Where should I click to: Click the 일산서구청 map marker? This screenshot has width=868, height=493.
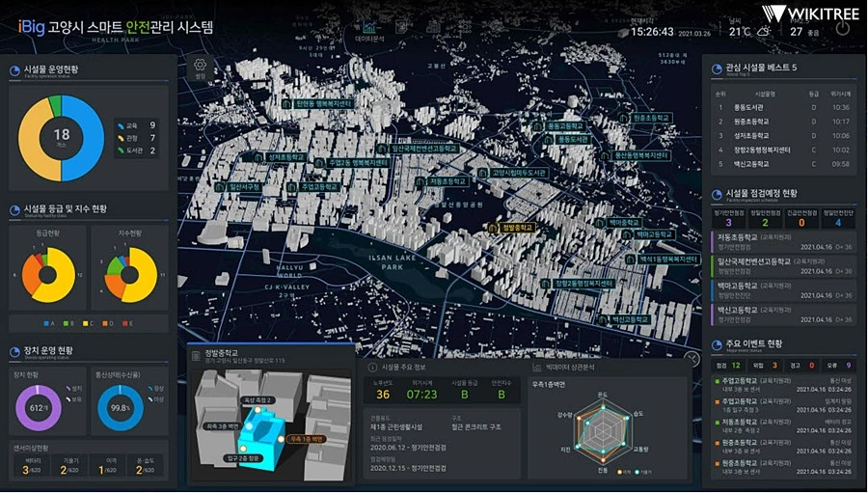[237, 186]
